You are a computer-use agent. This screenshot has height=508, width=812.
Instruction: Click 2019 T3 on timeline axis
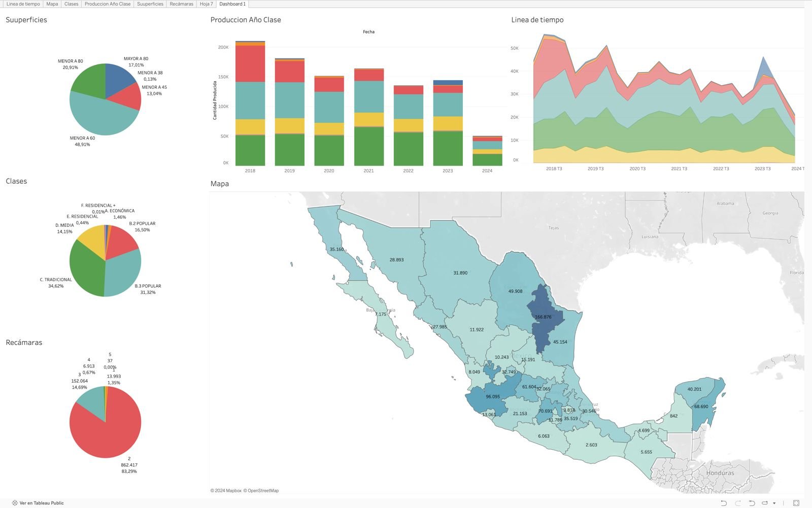click(596, 168)
